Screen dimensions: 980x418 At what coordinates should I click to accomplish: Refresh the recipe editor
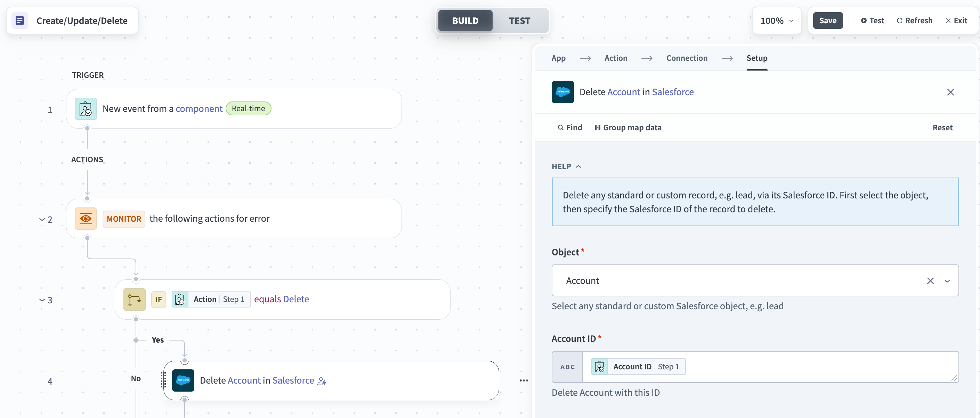point(915,21)
